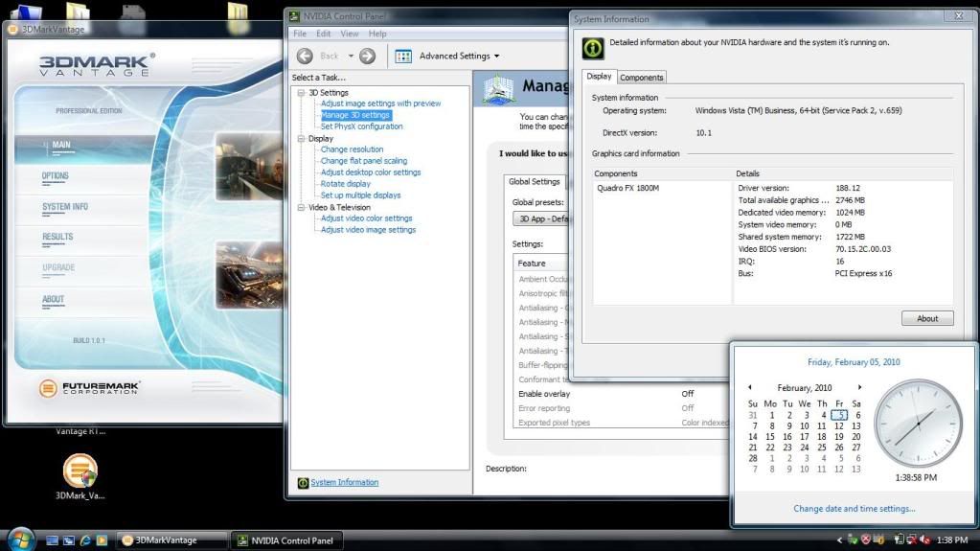Click the analog clock face
The height and width of the screenshot is (551, 980).
coord(918,424)
